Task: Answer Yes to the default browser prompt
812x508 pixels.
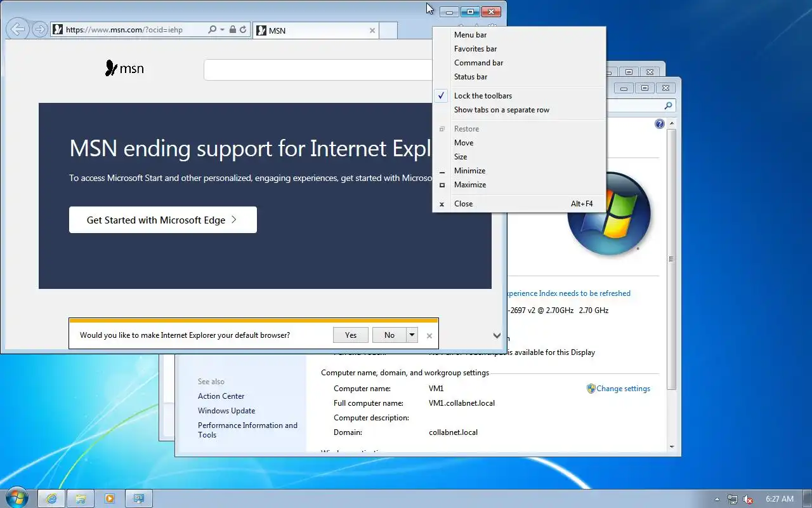Action: 351,335
